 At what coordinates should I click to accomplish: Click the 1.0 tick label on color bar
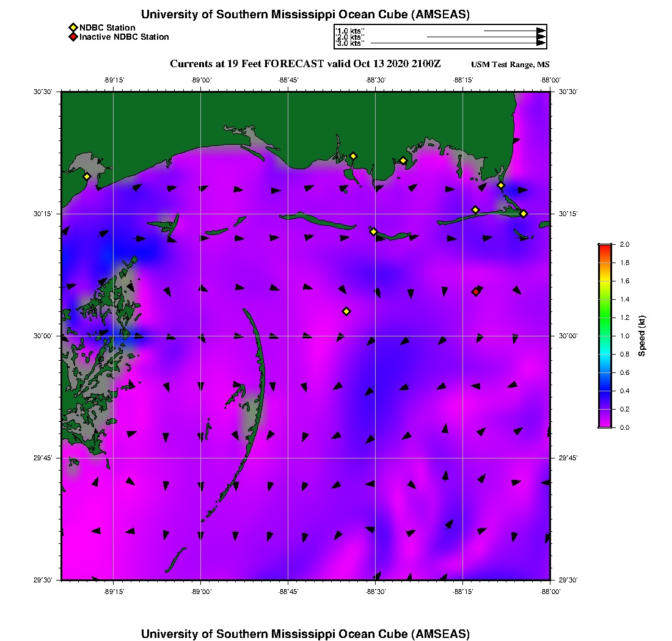pyautogui.click(x=624, y=336)
